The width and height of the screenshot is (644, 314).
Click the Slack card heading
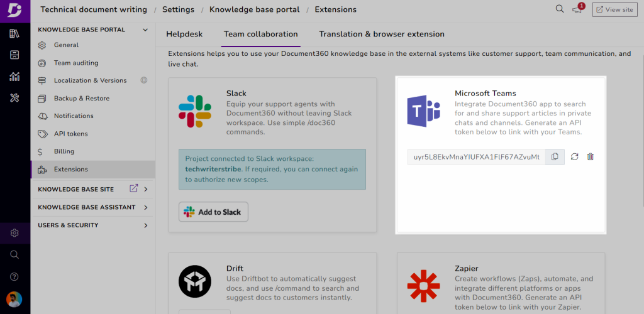[236, 94]
